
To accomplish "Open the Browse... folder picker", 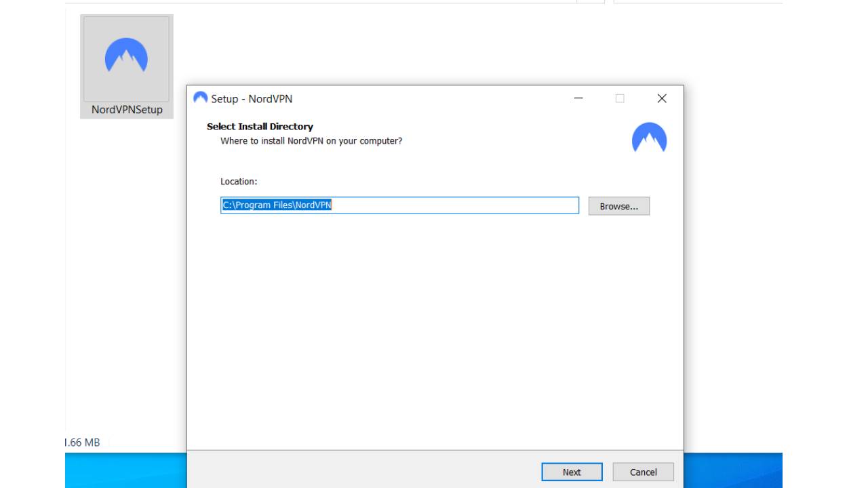I will click(x=619, y=206).
